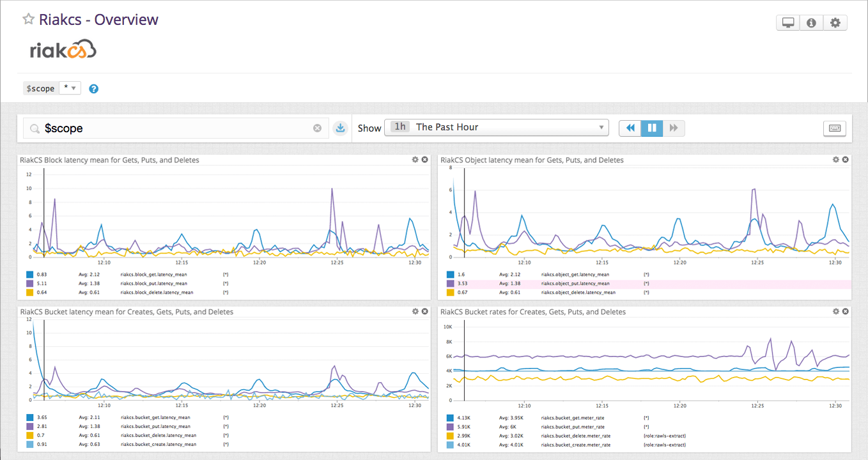Viewport: 868px width, 460px height.
Task: Step back in time with rewind button
Action: tap(630, 128)
